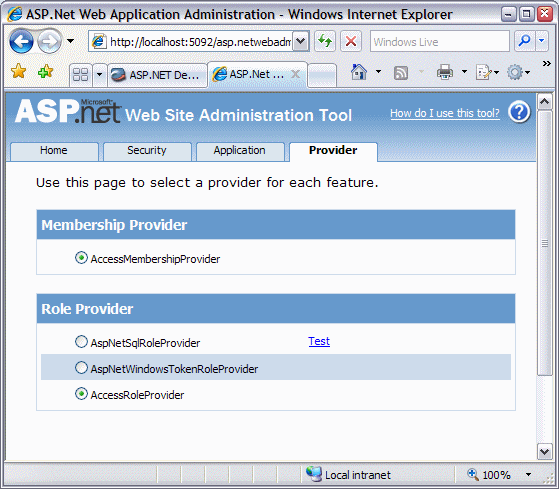Image resolution: width=559 pixels, height=489 pixels.
Task: Click the Test link for AspNetSqlRoleProvider
Action: 319,341
